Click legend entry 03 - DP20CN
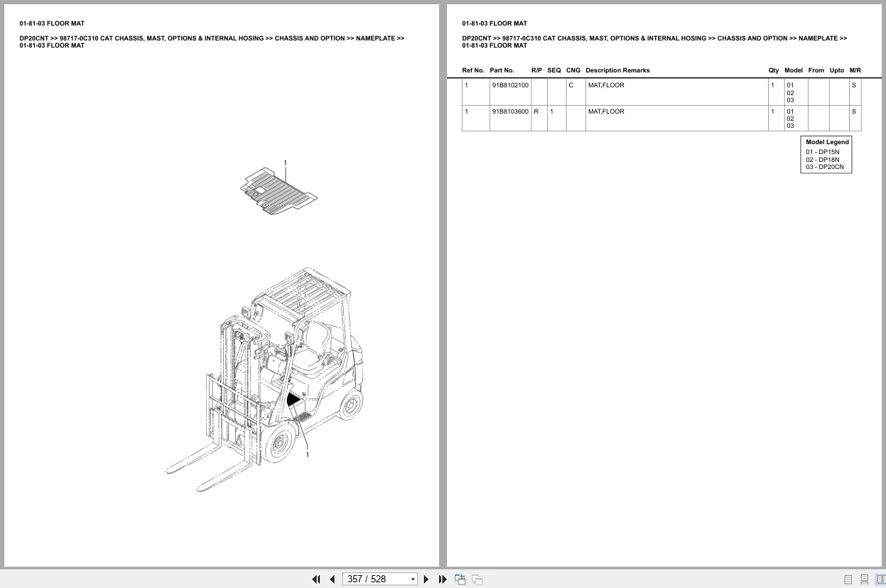The image size is (886, 588). coord(825,167)
